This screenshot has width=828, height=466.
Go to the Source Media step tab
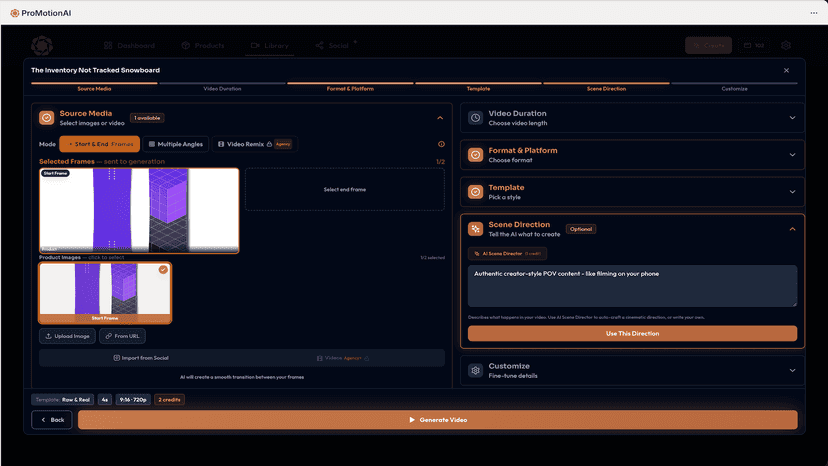[95, 88]
